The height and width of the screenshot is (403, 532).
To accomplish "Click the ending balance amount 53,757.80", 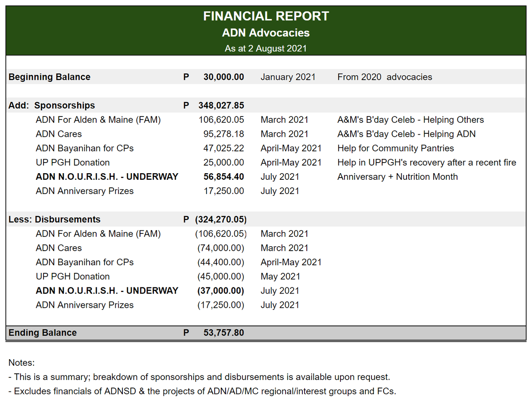I will 224,333.
